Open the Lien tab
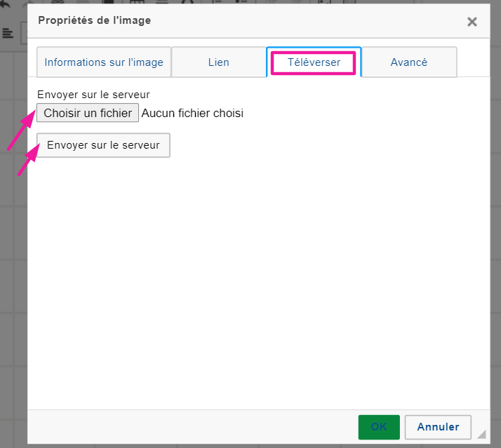 pyautogui.click(x=219, y=62)
